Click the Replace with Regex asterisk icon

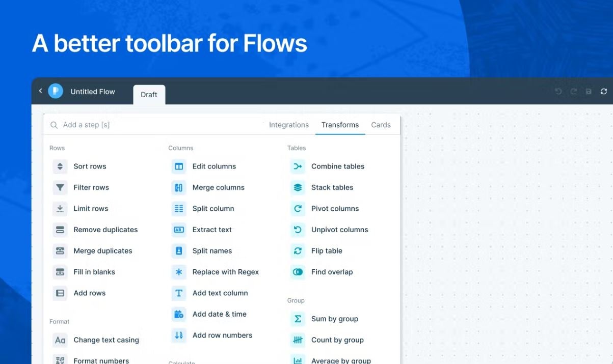coord(179,272)
